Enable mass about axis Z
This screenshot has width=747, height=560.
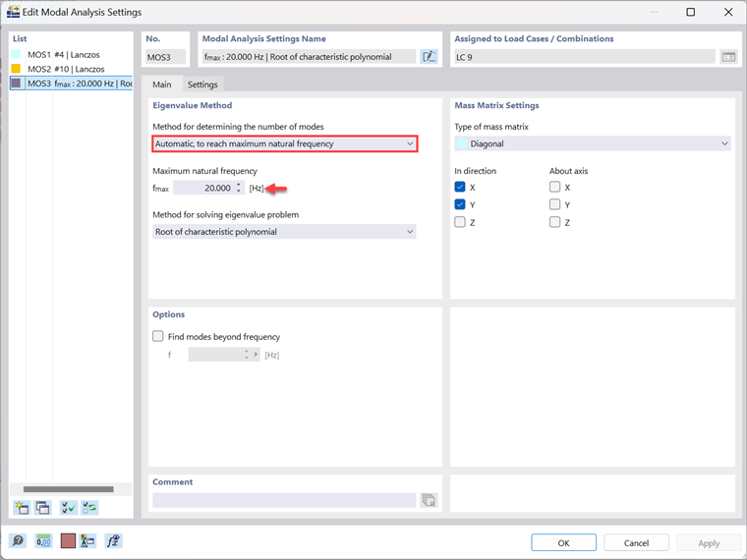pos(554,222)
